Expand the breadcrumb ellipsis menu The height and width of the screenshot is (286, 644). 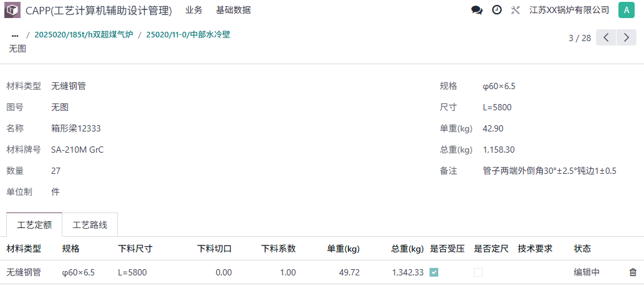click(15, 36)
